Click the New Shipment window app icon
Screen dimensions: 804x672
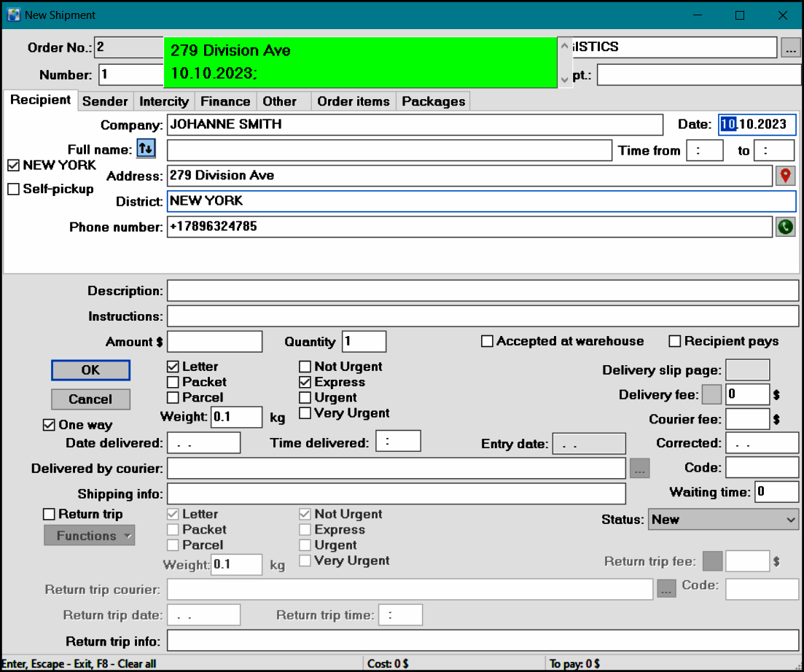tap(13, 15)
